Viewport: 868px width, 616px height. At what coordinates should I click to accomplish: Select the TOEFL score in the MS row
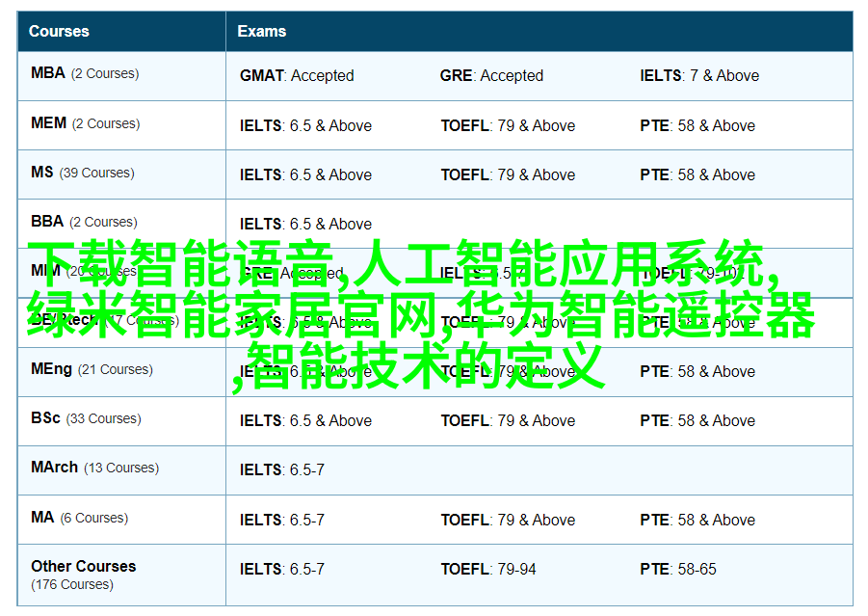click(x=508, y=175)
